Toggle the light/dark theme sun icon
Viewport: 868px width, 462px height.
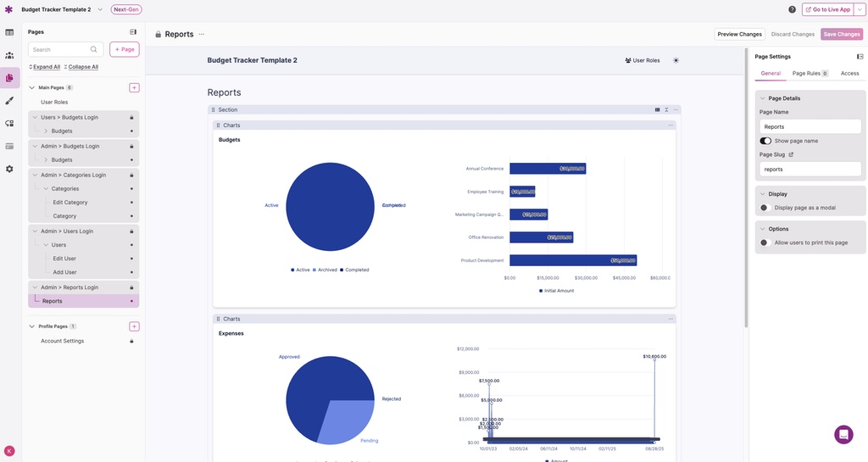(x=676, y=60)
